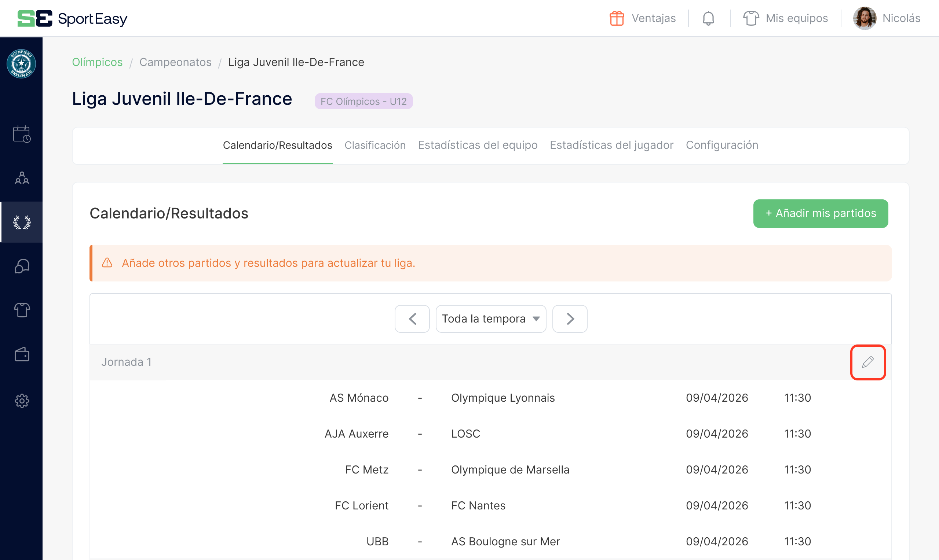The width and height of the screenshot is (939, 560).
Task: Select FC Nantes team name
Action: (478, 506)
